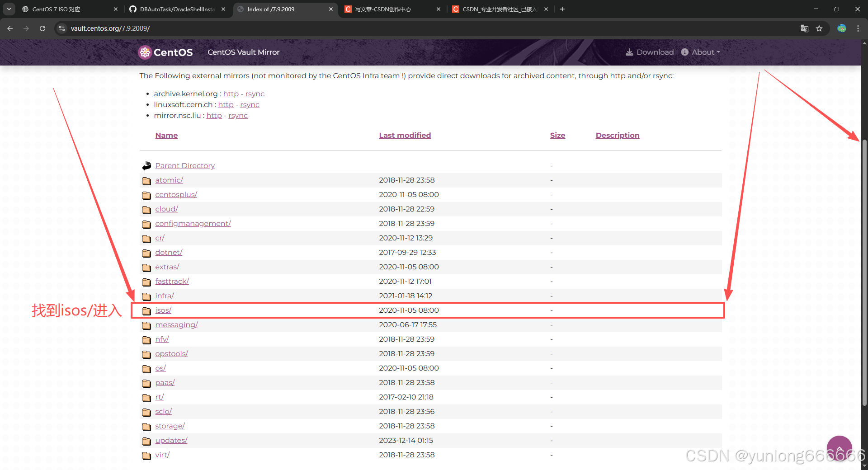This screenshot has width=868, height=470.
Task: Reload the current page
Action: (x=42, y=28)
